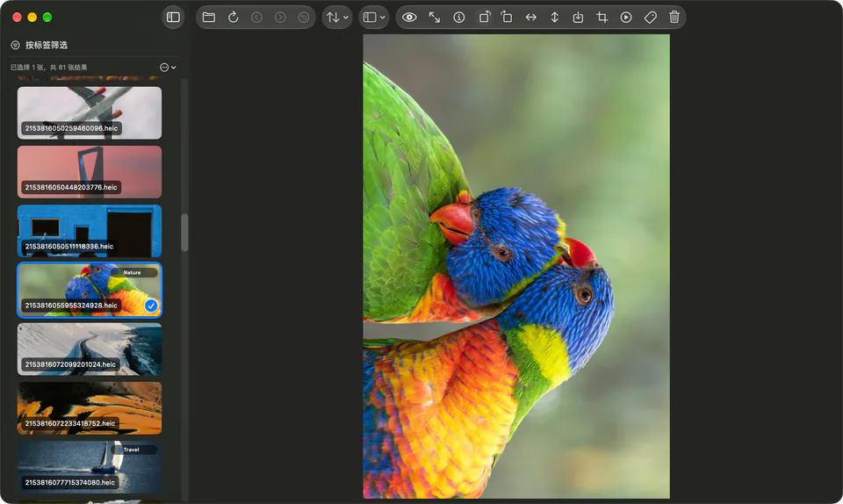Start the slideshow play icon
843x504 pixels.
click(626, 18)
